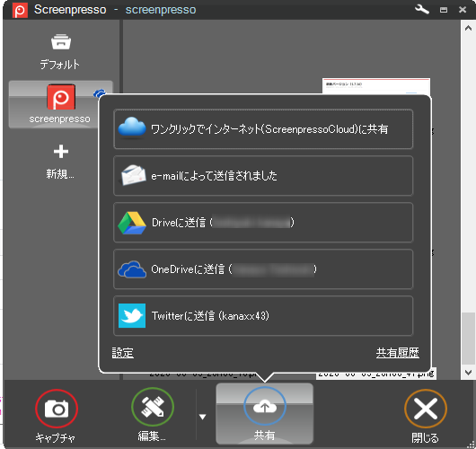This screenshot has height=449, width=476.
Task: Click the plus icon for 新規 workspace
Action: pos(61,152)
